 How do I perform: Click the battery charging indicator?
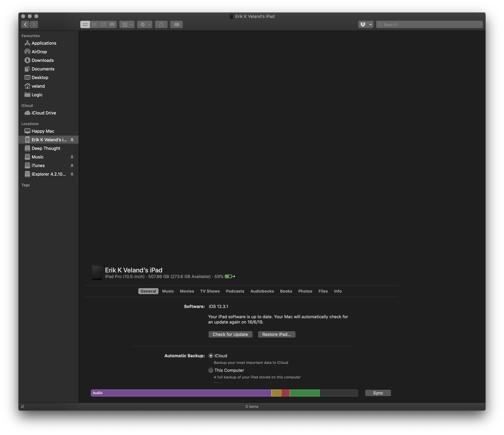coord(230,276)
